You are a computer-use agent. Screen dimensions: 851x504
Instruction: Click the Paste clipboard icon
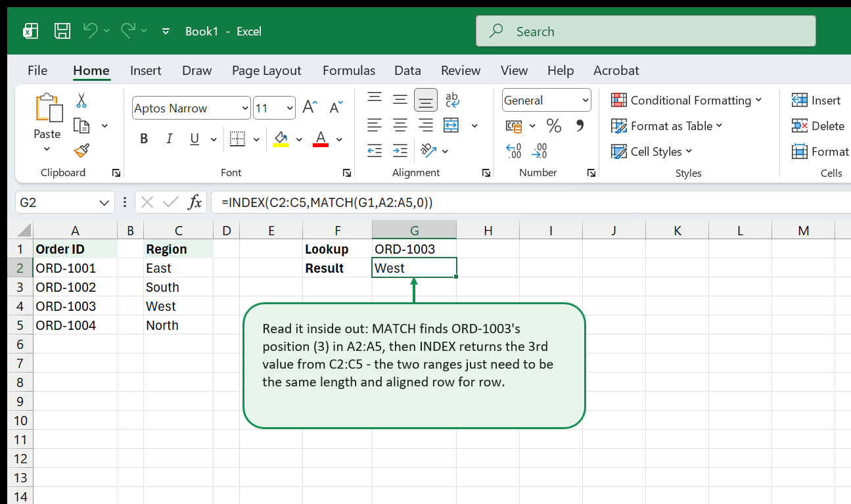[x=48, y=107]
